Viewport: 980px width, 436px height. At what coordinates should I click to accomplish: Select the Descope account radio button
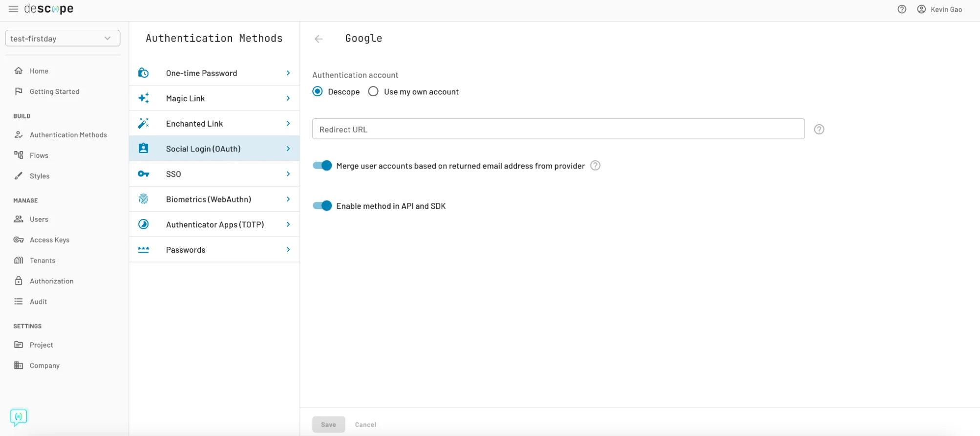(x=318, y=91)
